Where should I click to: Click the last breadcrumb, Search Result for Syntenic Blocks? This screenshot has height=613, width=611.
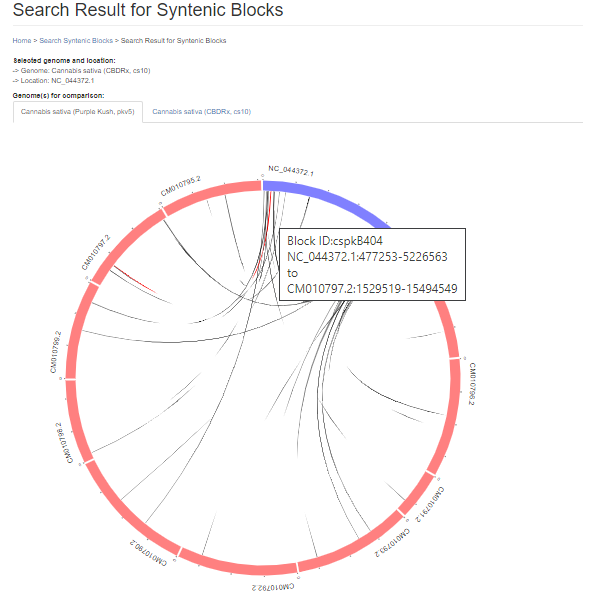pos(173,41)
